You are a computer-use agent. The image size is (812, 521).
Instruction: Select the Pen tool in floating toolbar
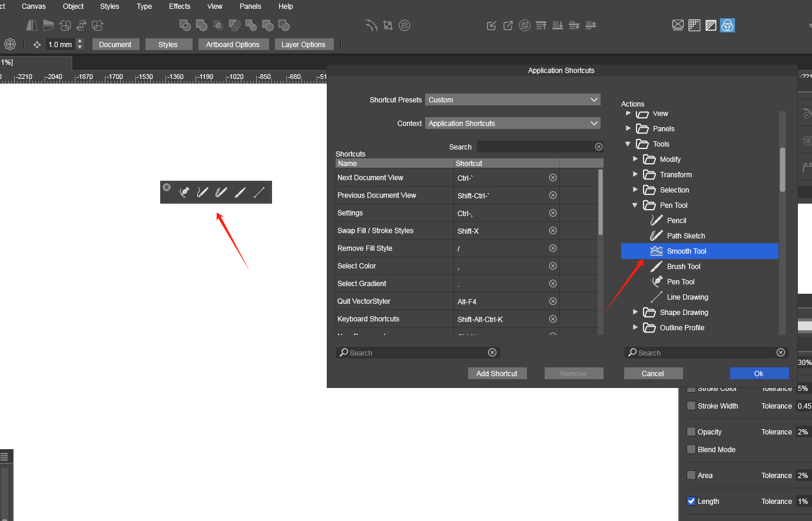[184, 193]
